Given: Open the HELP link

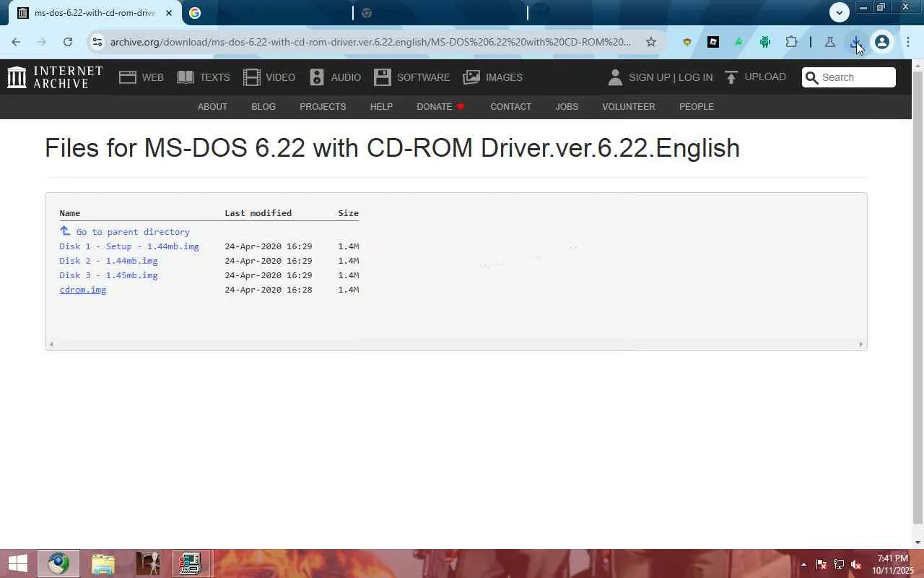Looking at the screenshot, I should tap(381, 106).
